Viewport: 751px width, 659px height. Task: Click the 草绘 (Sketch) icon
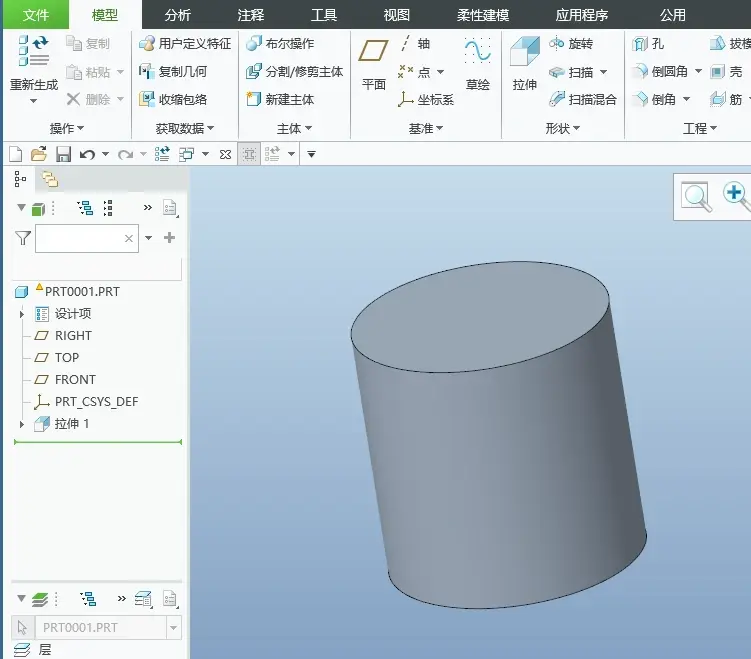477,51
